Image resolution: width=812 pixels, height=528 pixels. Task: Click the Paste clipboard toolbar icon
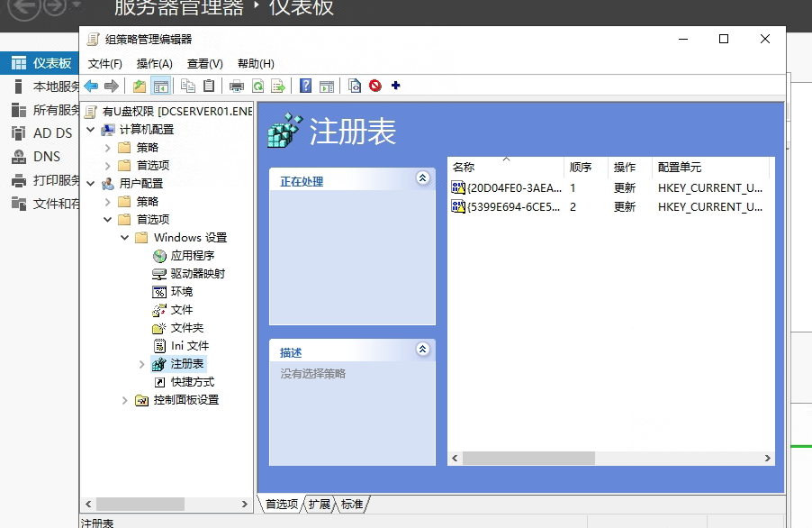pos(209,86)
